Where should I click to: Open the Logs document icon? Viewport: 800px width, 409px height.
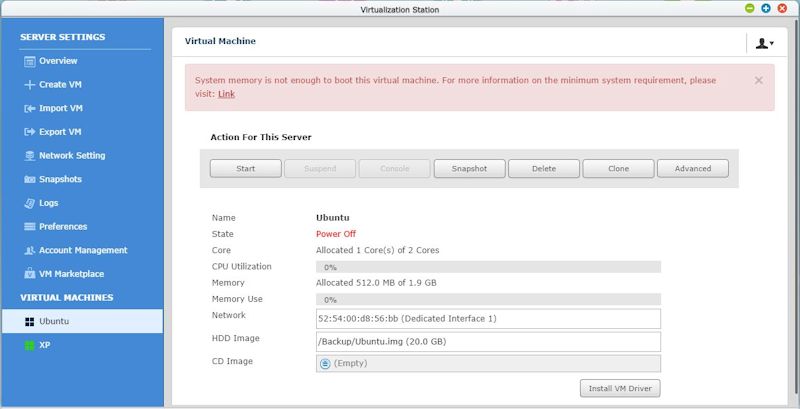tap(30, 203)
